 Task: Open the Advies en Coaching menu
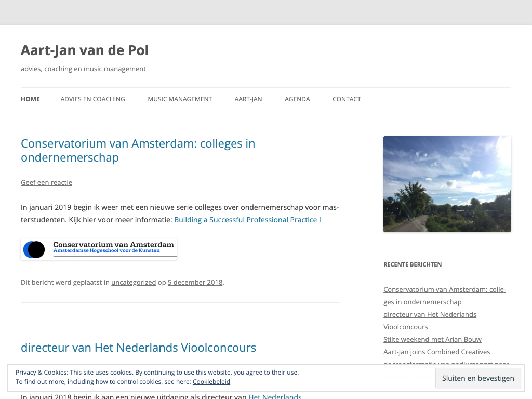click(x=92, y=99)
